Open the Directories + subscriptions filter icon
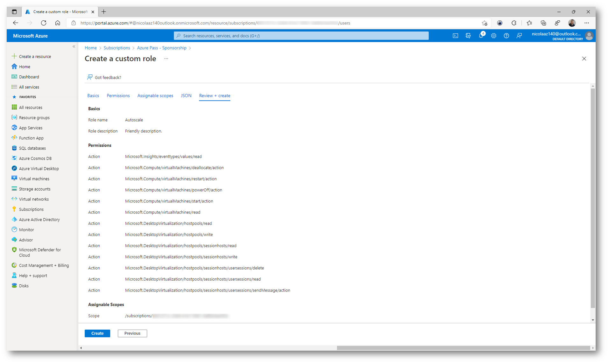609x364 pixels. point(468,36)
